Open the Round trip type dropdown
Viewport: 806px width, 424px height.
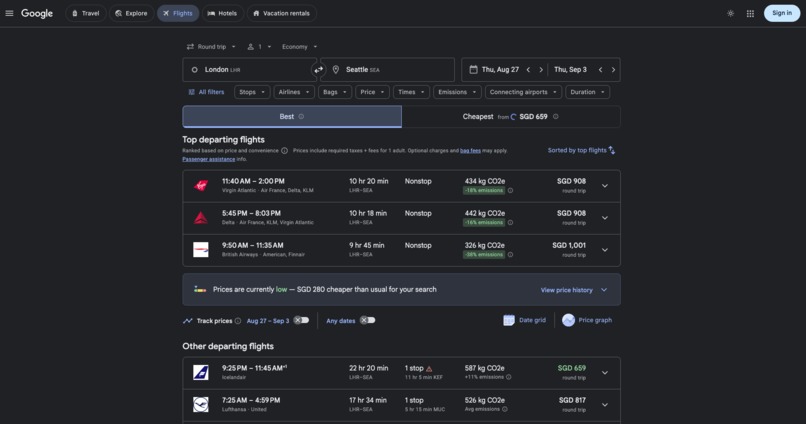(x=211, y=47)
